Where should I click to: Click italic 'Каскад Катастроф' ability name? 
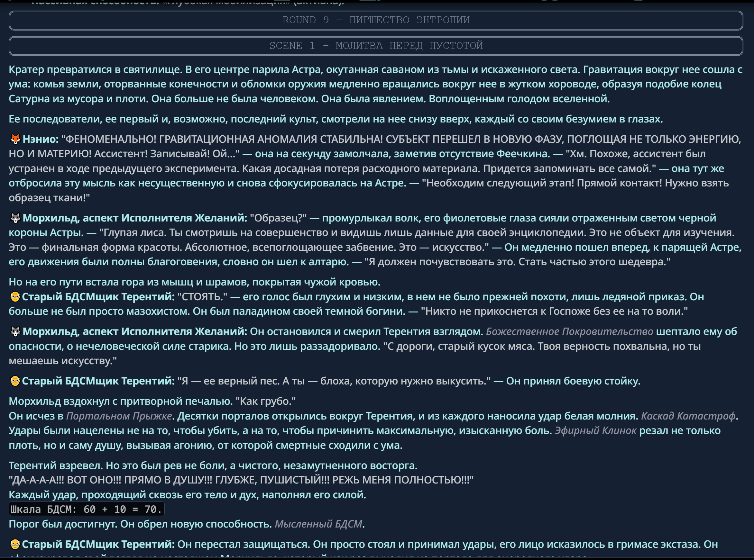click(688, 416)
